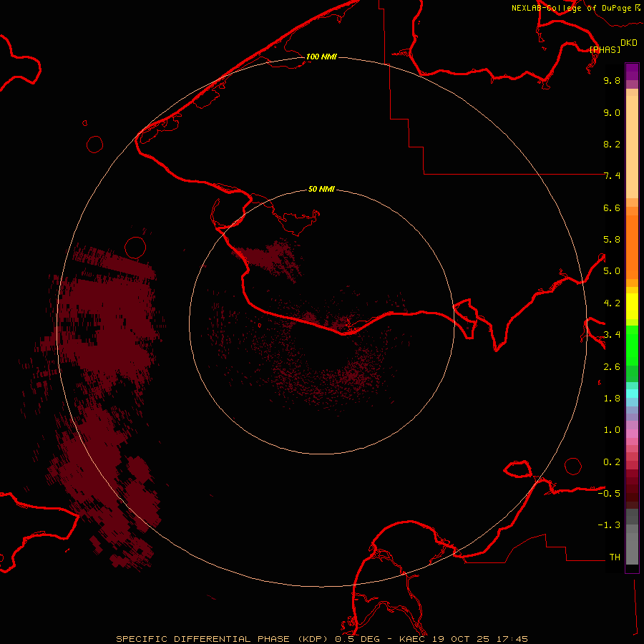Screen dimensions: 644x644
Task: Click the 3.4 scale value
Action: pos(612,335)
